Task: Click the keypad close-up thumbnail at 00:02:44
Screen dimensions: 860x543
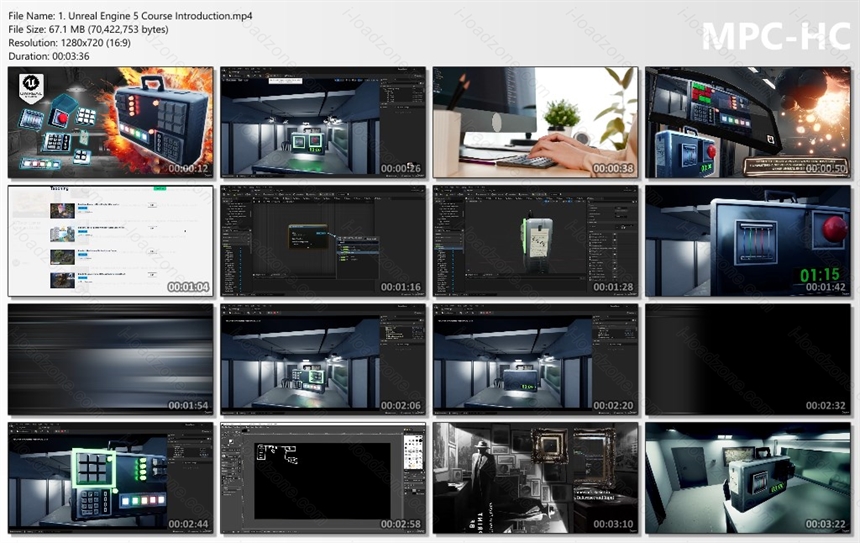Action: click(111, 478)
